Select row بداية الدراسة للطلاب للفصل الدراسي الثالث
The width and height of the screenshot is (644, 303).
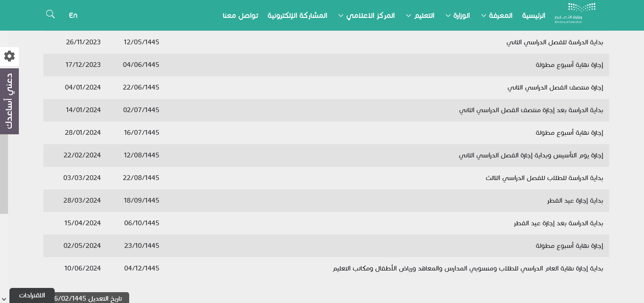tap(326, 178)
